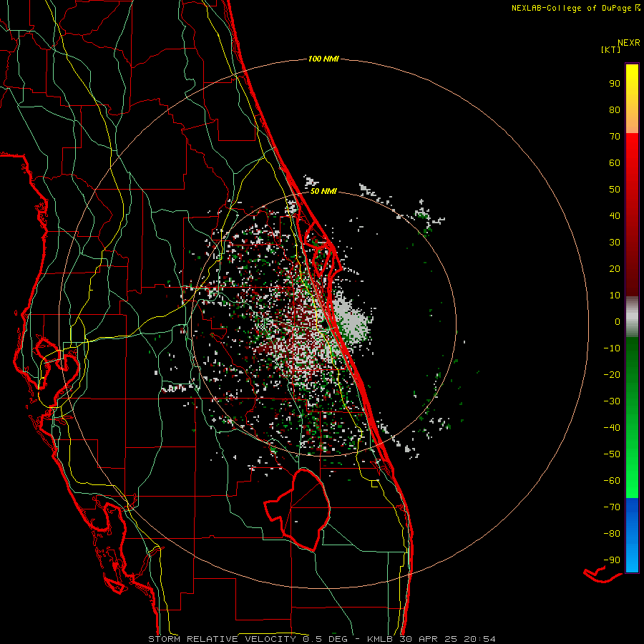Click the 90 value on velocity scale

[x=615, y=84]
